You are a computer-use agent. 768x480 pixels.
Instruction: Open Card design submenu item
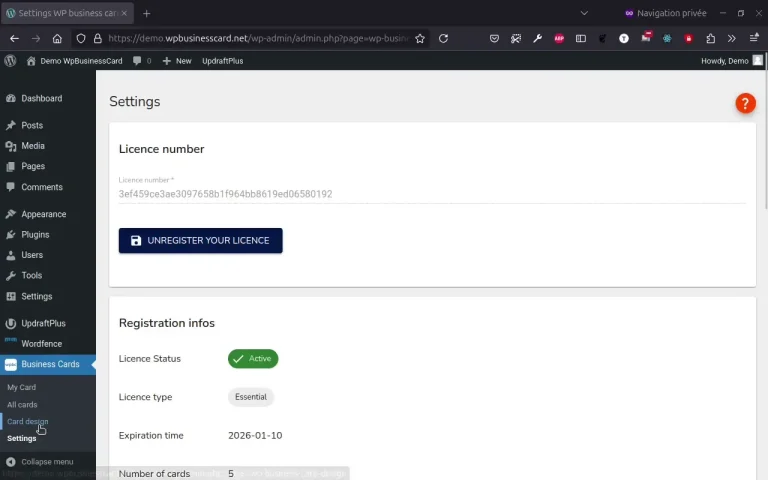coord(27,421)
